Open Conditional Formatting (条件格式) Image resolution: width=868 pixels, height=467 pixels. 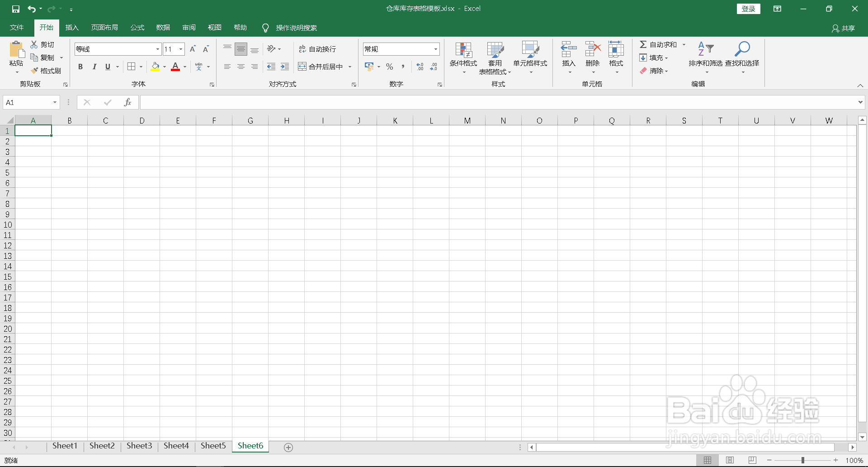pos(463,57)
